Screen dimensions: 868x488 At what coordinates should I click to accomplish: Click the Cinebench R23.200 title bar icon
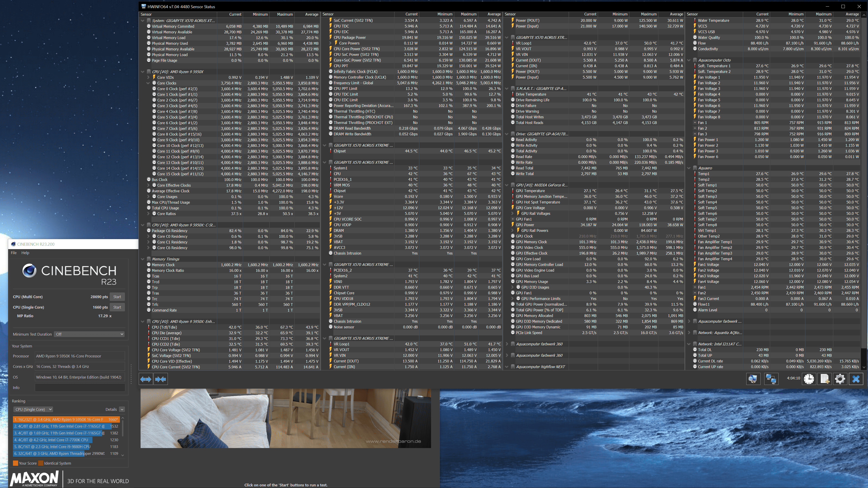[13, 244]
